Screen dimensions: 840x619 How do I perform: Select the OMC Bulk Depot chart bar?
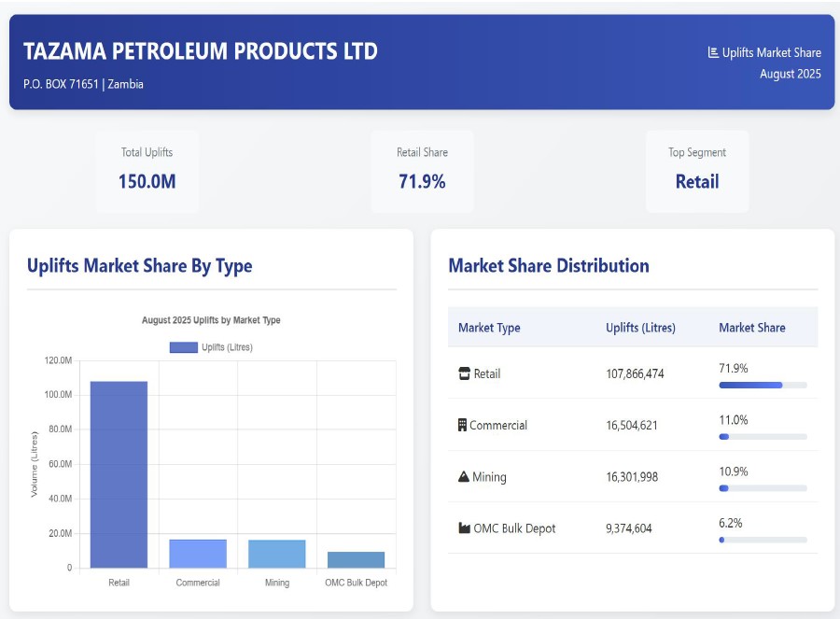pyautogui.click(x=356, y=559)
